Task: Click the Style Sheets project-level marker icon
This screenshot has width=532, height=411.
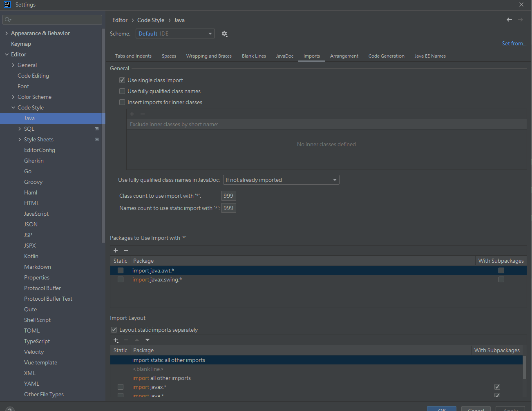Action: 97,139
